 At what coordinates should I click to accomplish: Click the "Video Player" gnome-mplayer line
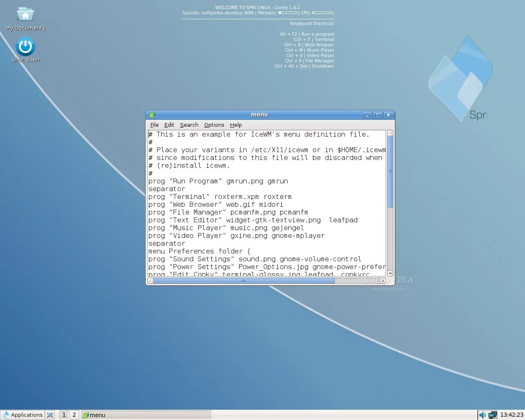click(237, 236)
